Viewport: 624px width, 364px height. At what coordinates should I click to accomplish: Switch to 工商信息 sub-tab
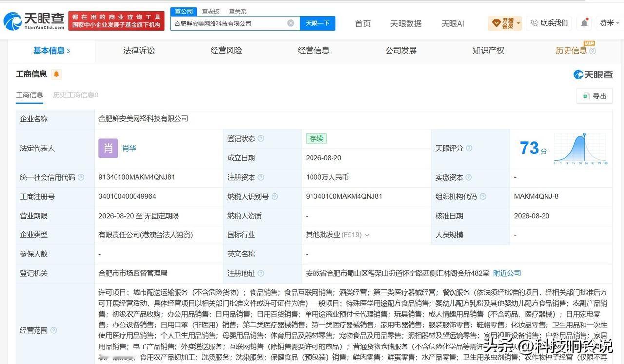(30, 96)
